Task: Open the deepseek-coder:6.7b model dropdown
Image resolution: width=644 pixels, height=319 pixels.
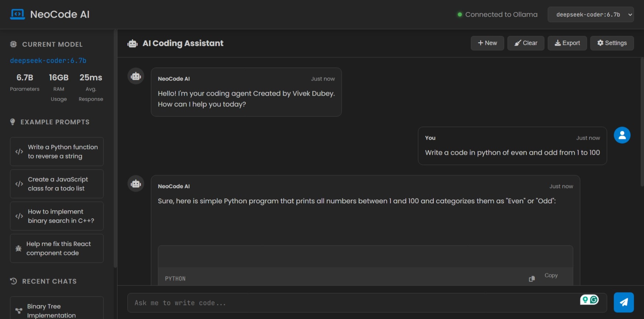Action: 590,15
